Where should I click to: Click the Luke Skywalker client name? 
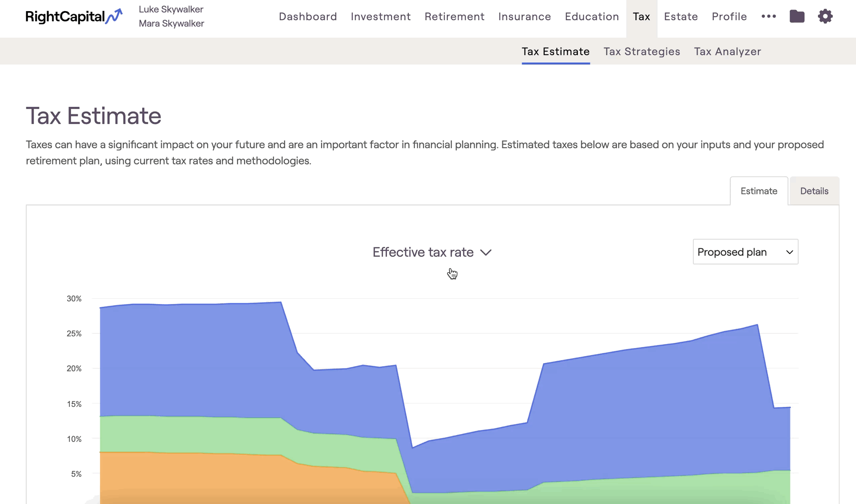171,9
